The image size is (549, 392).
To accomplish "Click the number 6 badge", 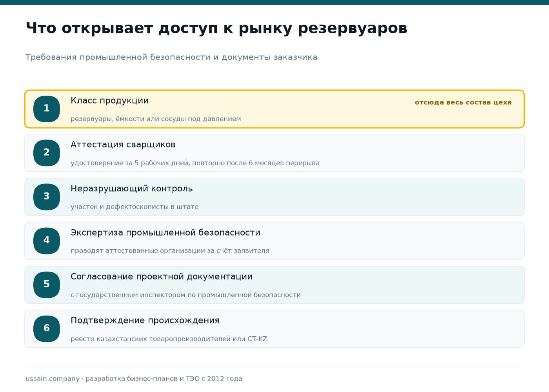I will 47,328.
